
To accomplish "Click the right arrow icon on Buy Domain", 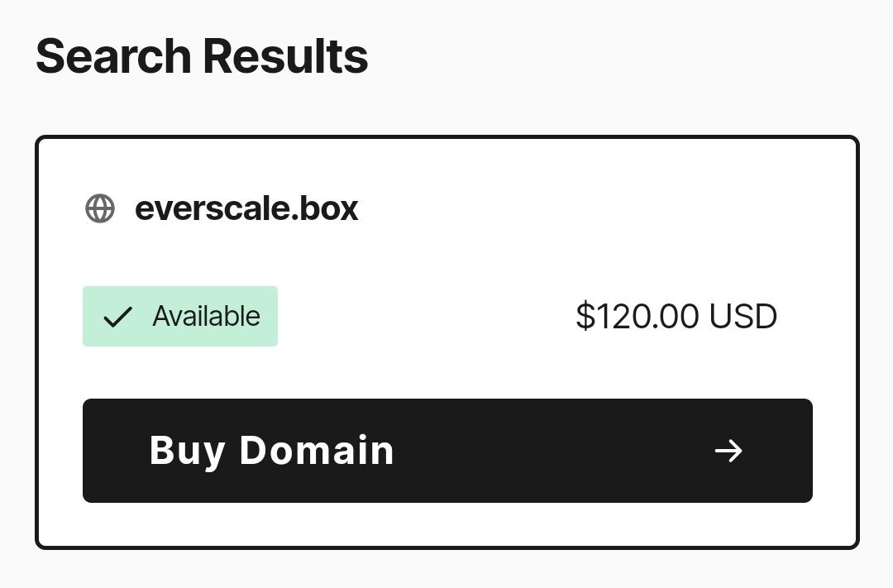I will (x=728, y=451).
